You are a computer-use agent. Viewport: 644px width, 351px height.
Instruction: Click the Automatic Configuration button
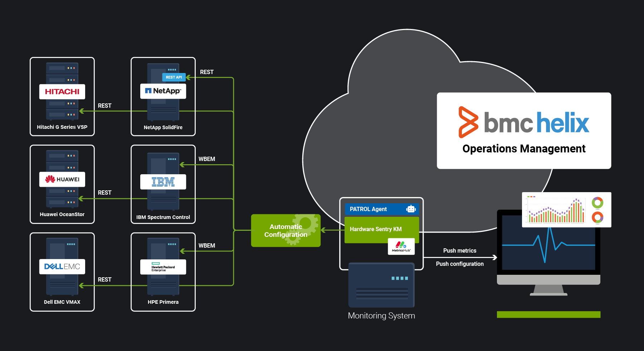coord(286,230)
